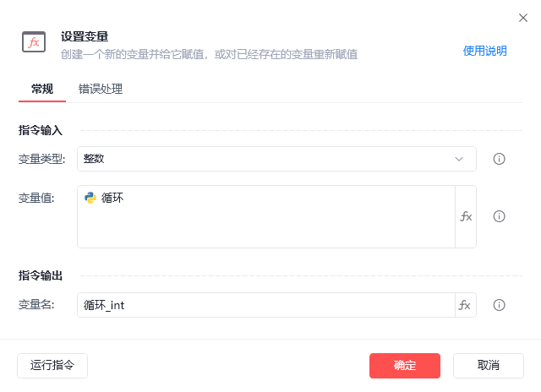Show info tooltip for 变量值
This screenshot has height=392, width=541.
point(499,216)
